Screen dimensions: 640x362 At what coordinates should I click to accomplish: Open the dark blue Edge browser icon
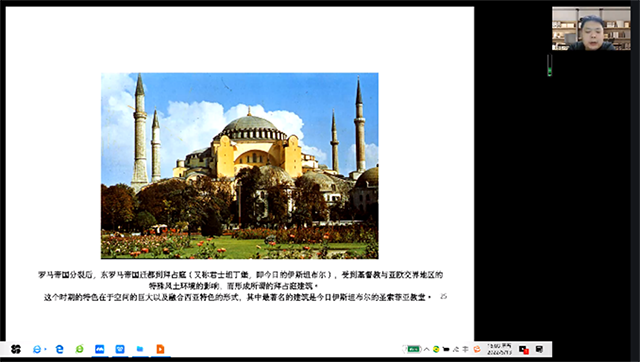(x=60, y=349)
